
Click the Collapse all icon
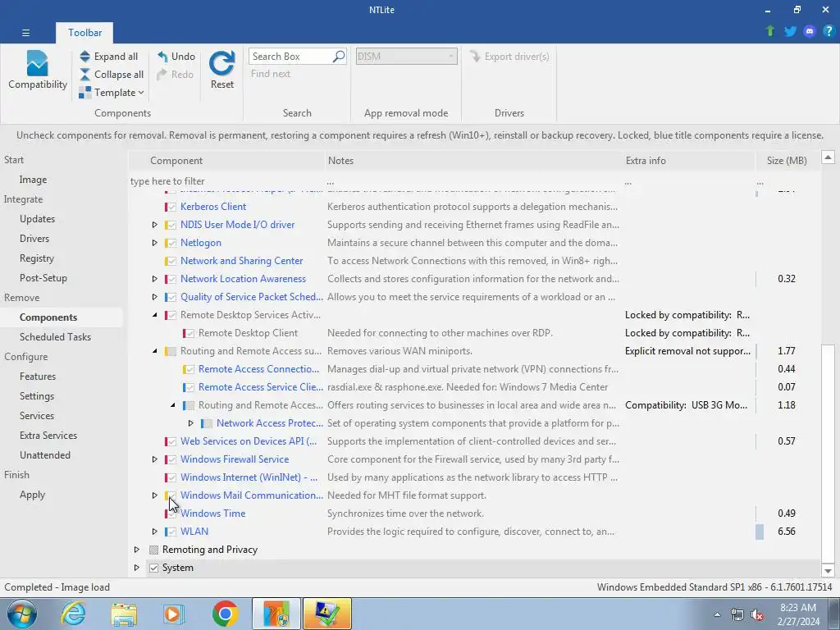84,75
